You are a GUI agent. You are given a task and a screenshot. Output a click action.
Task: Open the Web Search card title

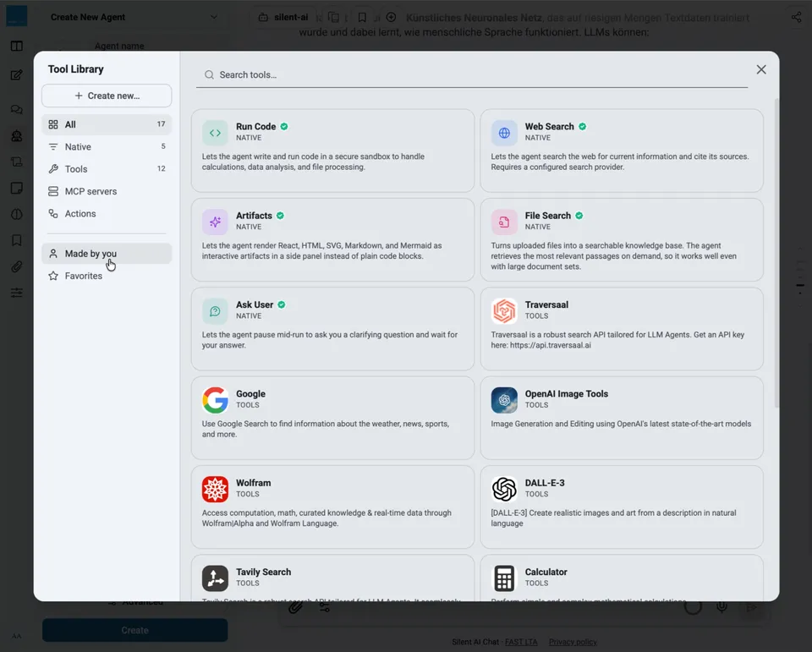550,126
